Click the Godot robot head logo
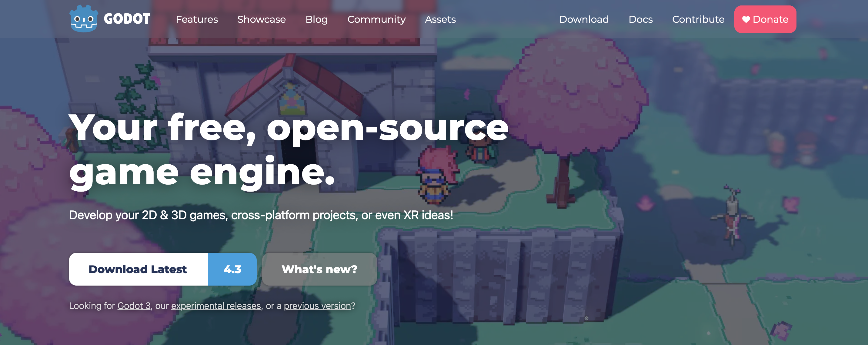This screenshot has width=868, height=345. coord(84,19)
